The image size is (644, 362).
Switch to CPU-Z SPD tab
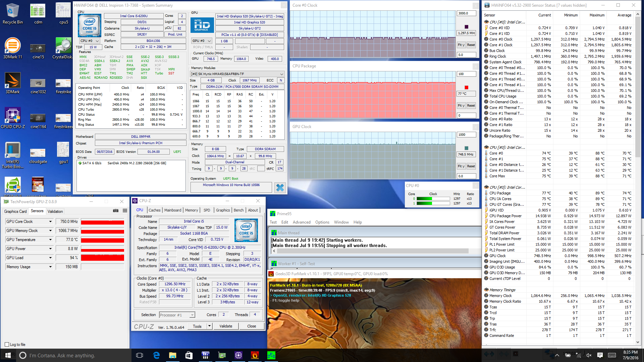pyautogui.click(x=207, y=210)
